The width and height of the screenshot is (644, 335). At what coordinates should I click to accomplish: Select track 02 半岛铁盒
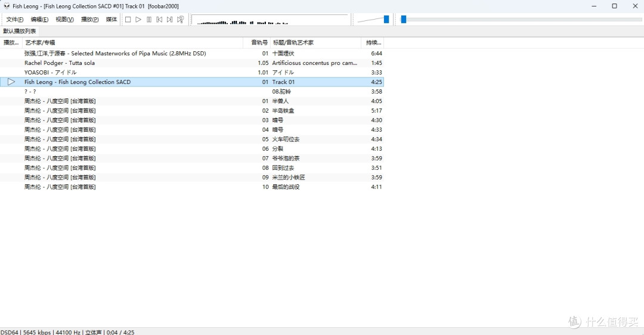click(192, 111)
